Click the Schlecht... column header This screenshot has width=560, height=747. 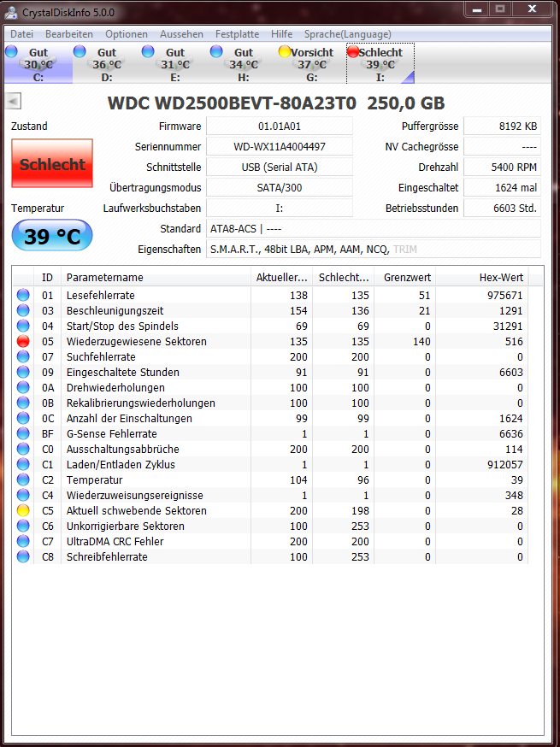pos(343,277)
